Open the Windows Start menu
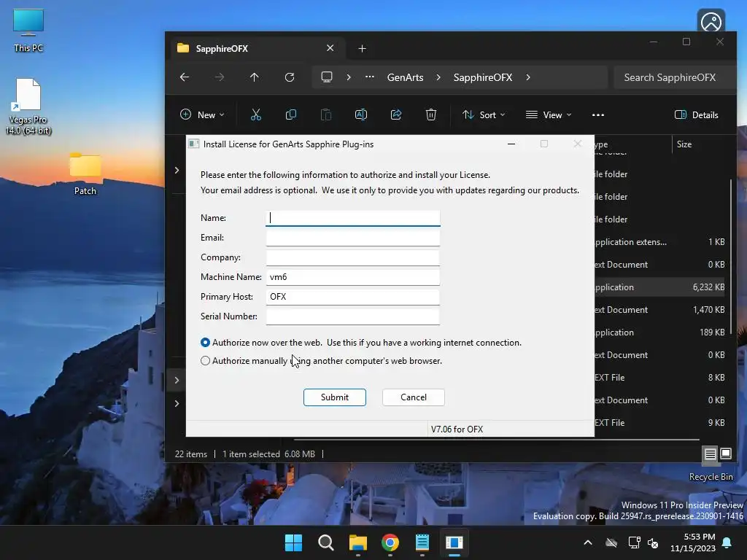 [x=293, y=542]
